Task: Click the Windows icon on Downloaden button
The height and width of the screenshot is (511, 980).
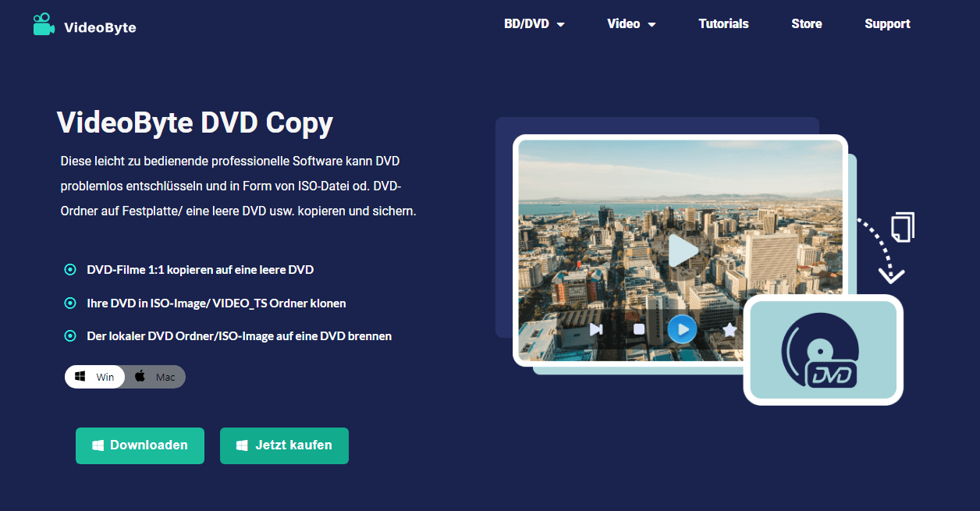Action: click(98, 445)
